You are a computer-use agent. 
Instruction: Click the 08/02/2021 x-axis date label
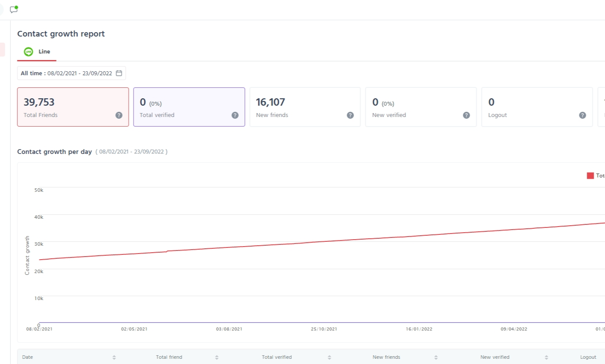39,329
